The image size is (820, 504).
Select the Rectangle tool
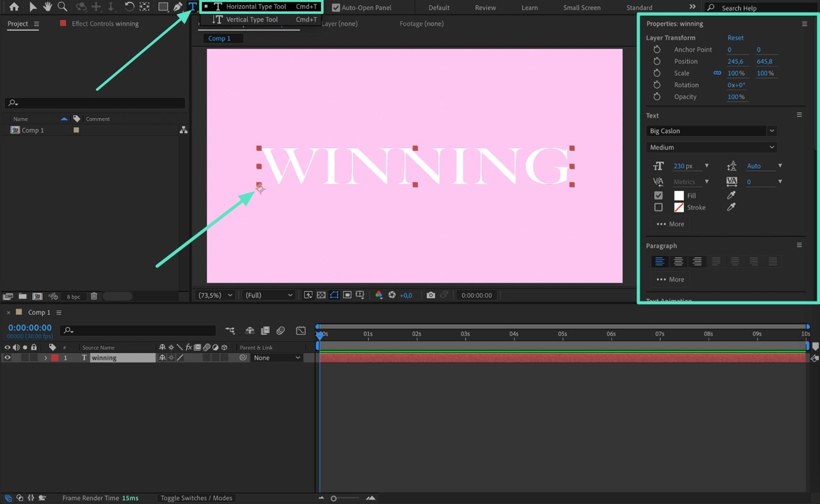[x=163, y=7]
